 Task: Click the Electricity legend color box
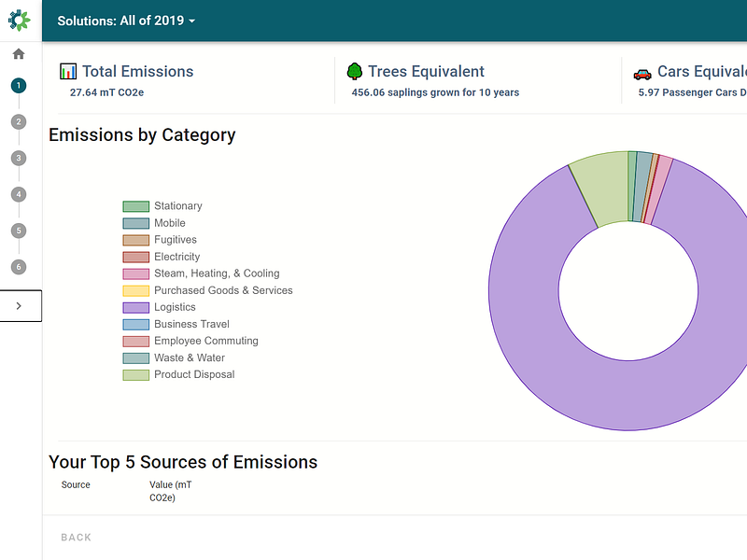tap(136, 257)
